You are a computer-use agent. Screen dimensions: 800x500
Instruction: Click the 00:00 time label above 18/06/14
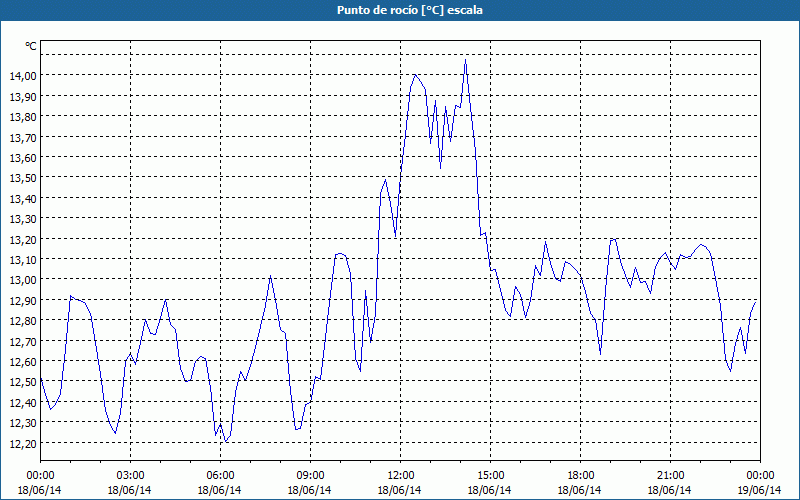click(40, 476)
